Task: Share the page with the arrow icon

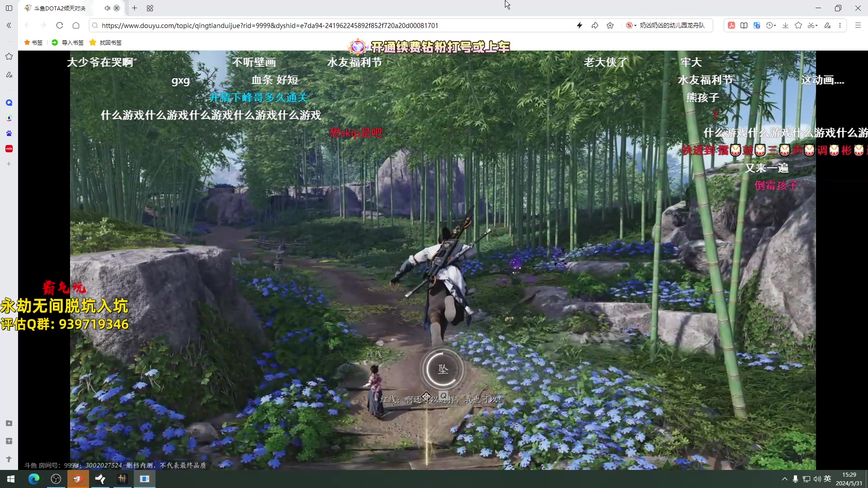Action: tap(595, 25)
